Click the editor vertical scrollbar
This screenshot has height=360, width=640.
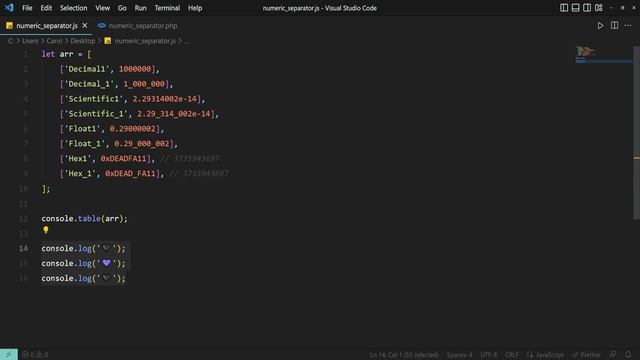tap(636, 133)
